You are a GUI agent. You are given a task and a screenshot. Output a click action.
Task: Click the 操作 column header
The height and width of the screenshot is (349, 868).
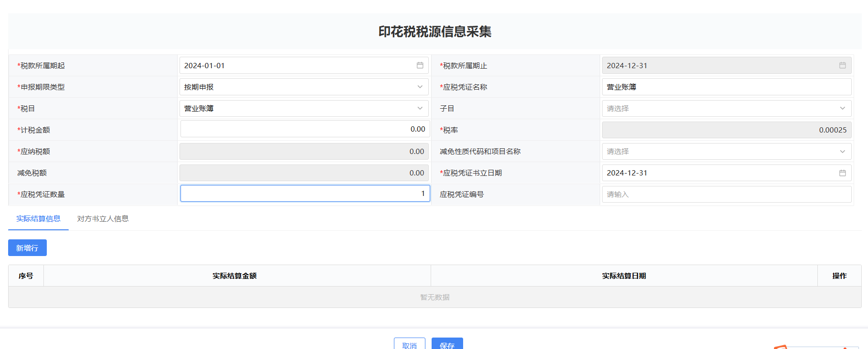[x=839, y=276]
